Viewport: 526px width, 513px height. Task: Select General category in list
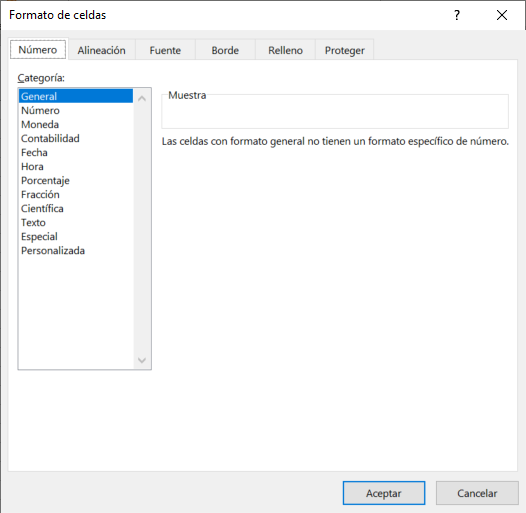coord(76,96)
